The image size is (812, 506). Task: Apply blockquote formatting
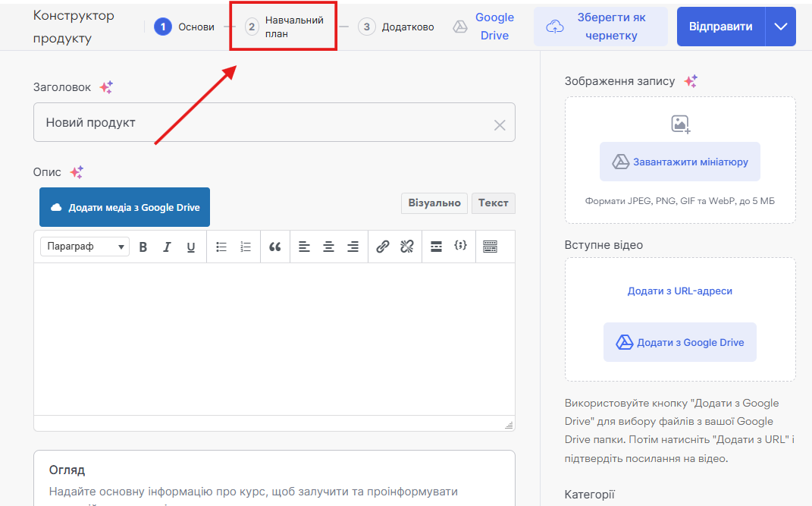(275, 247)
